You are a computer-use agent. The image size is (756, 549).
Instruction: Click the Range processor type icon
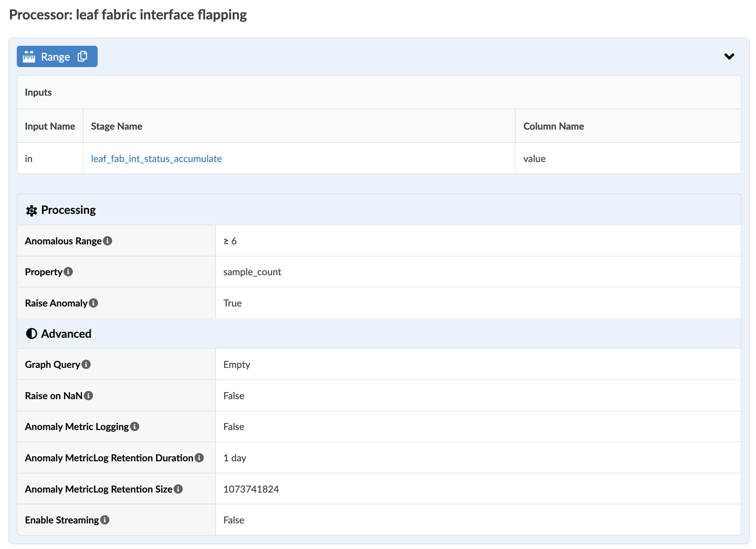(x=29, y=56)
